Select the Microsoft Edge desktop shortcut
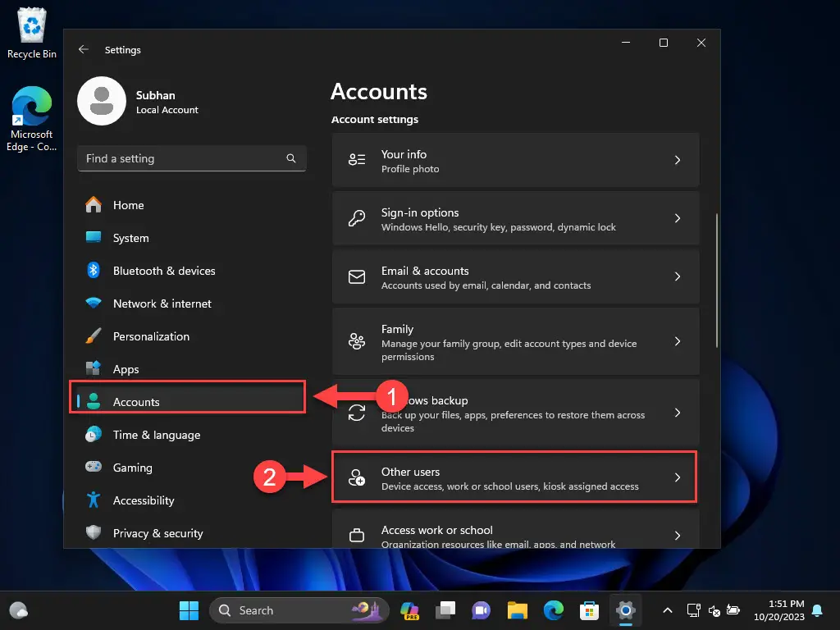The height and width of the screenshot is (630, 840). (32, 119)
